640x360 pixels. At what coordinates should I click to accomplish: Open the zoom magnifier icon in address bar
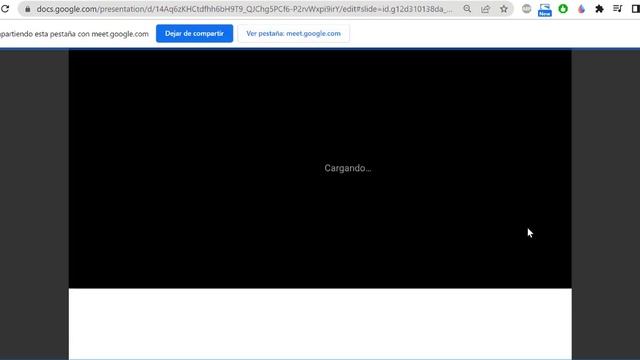click(x=467, y=9)
